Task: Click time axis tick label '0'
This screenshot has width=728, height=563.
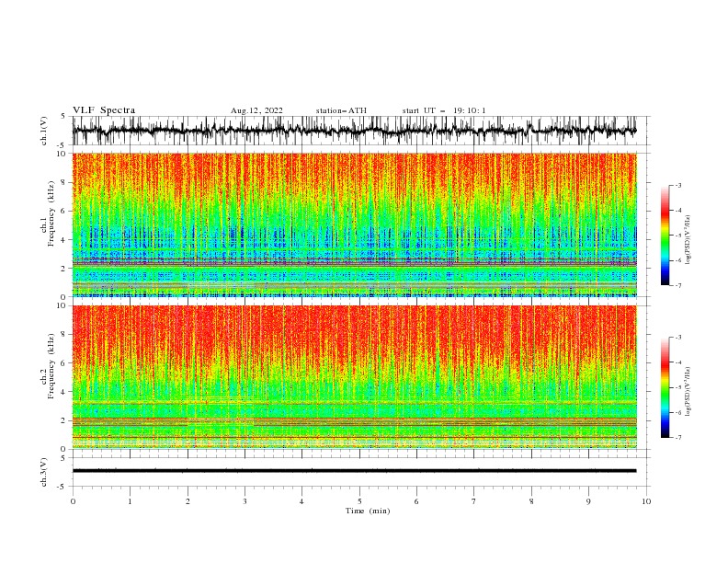Action: 73,501
